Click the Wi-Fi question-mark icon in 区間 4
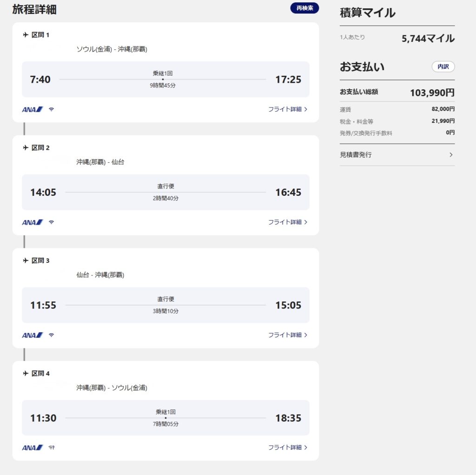The height and width of the screenshot is (475, 476). [x=52, y=448]
